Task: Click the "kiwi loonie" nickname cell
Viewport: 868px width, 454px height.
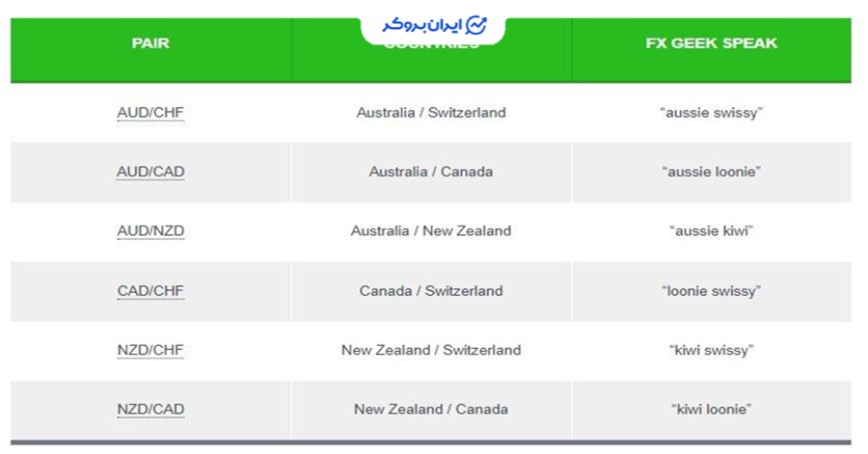Action: tap(712, 410)
